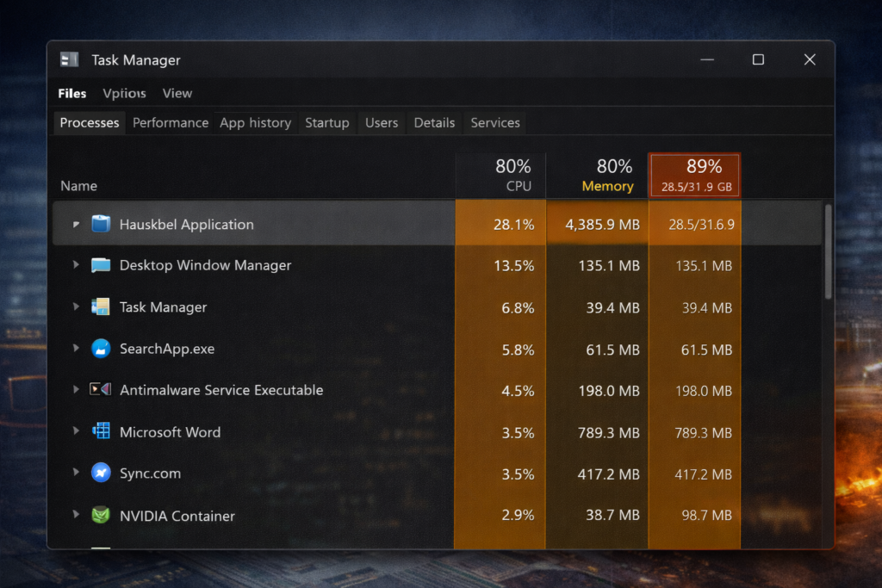Expand the Hauskbel Application process row

75,224
